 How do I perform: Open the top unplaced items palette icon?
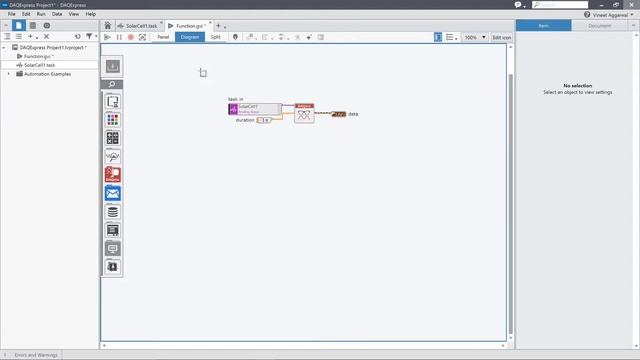(113, 66)
